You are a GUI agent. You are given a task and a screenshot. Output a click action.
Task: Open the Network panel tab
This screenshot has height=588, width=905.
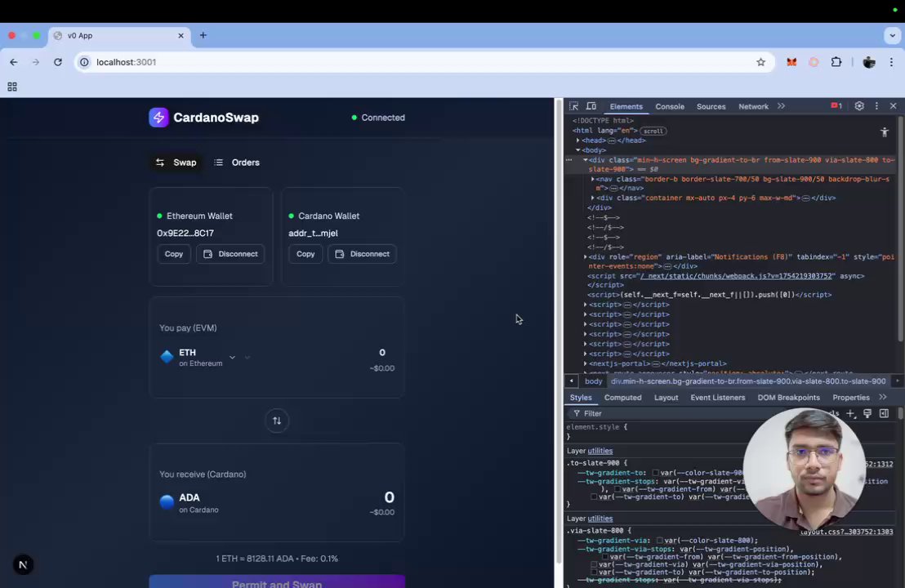pyautogui.click(x=753, y=107)
